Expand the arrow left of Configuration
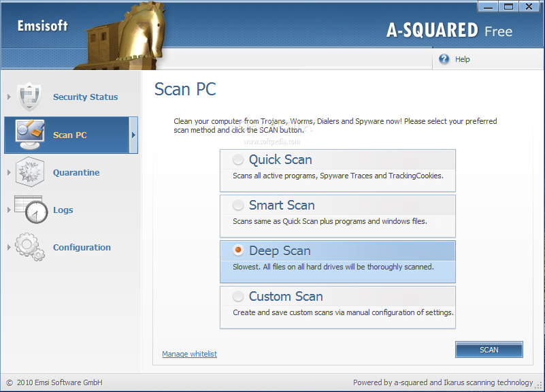The height and width of the screenshot is (392, 545). pos(9,248)
